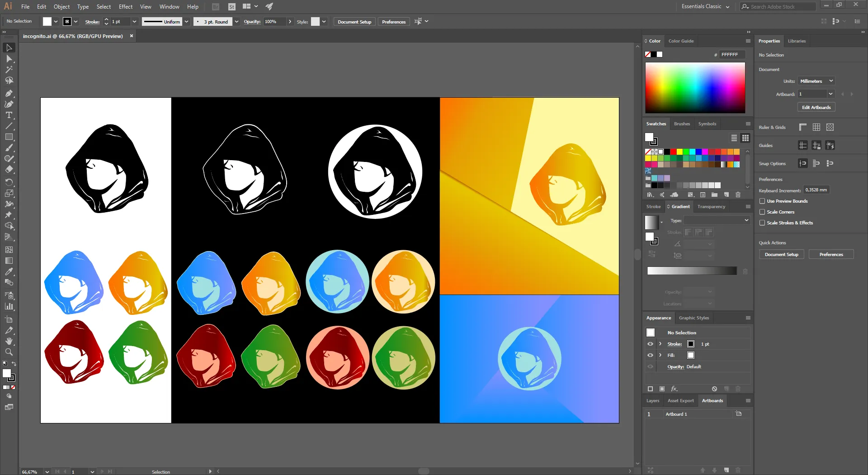Image resolution: width=868 pixels, height=475 pixels.
Task: Select the Zoom tool
Action: coord(9,352)
